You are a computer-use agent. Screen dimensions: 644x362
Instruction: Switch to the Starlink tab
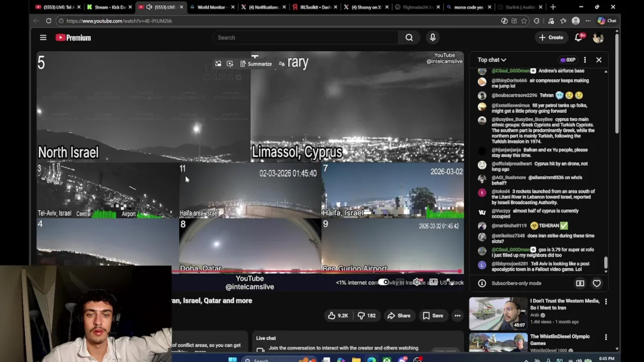coord(520,7)
